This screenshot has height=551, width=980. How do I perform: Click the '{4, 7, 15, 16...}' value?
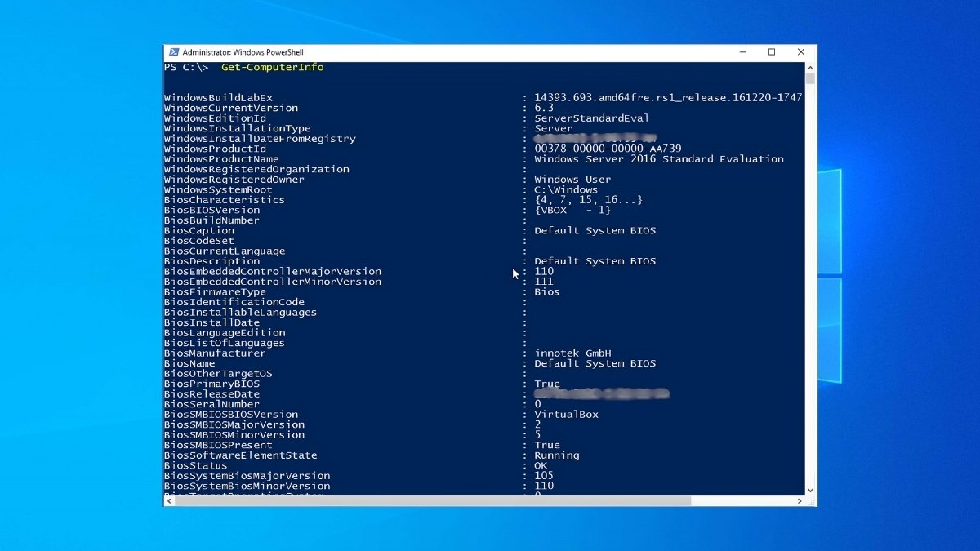click(x=589, y=200)
